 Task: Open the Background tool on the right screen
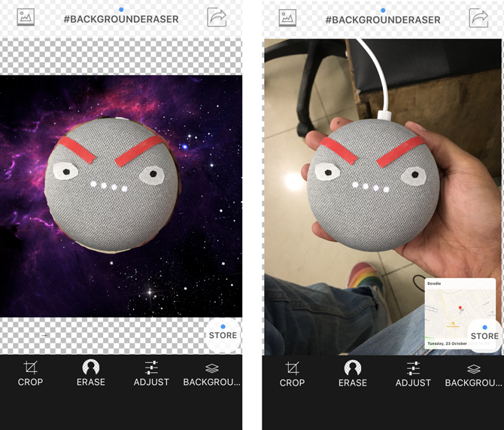pos(473,374)
